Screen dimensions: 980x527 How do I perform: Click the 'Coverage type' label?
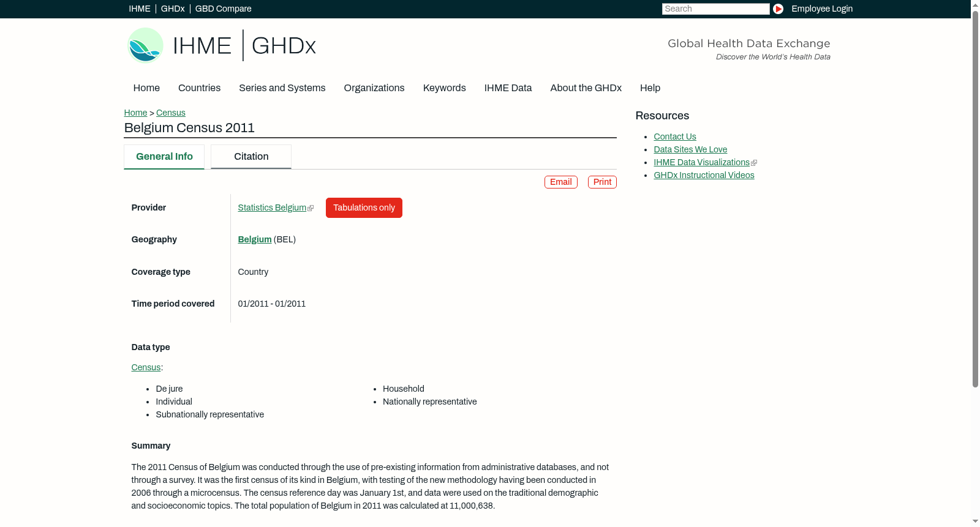161,272
